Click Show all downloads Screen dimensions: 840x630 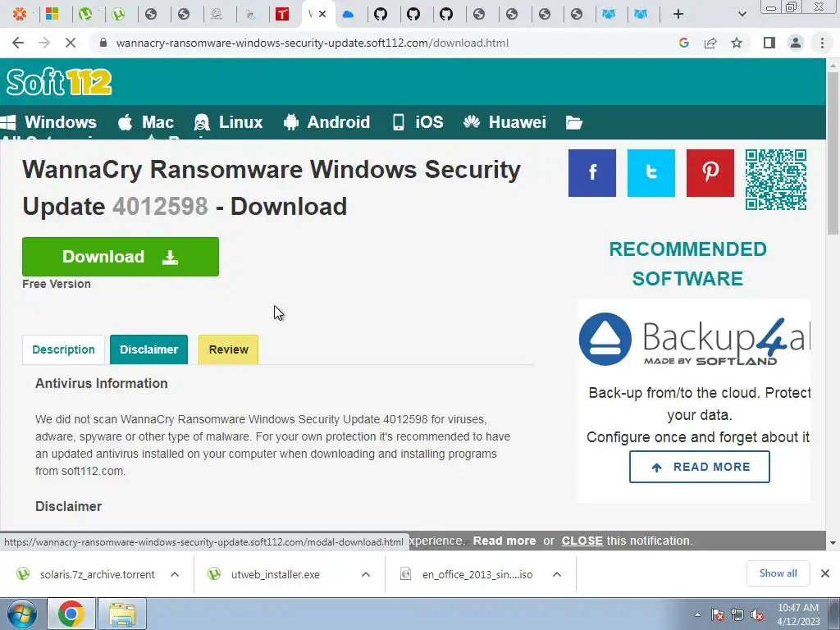point(778,573)
